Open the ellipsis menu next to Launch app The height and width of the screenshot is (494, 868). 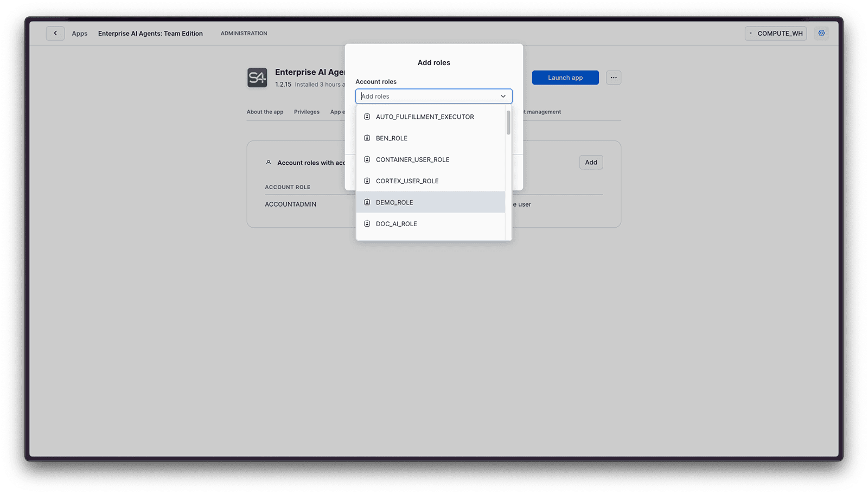coord(613,77)
